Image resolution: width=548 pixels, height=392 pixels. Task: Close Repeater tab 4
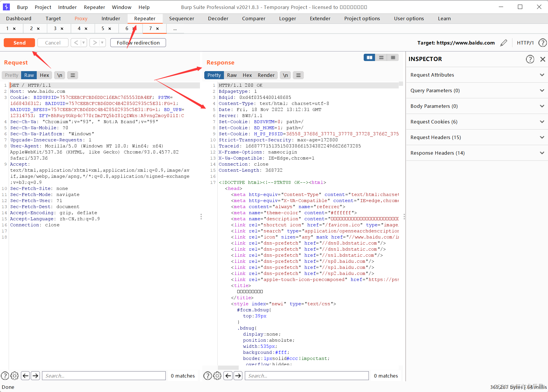click(x=86, y=29)
